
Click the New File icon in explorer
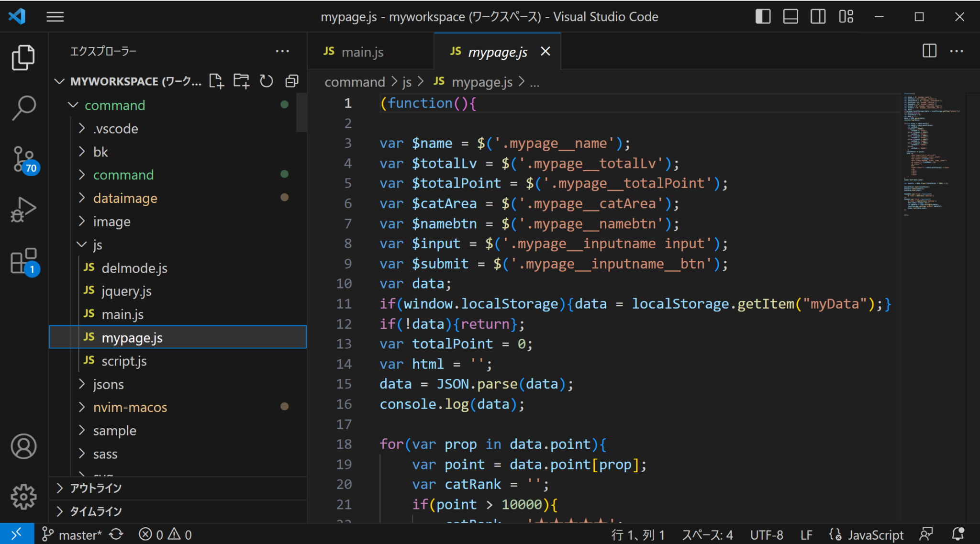click(216, 81)
